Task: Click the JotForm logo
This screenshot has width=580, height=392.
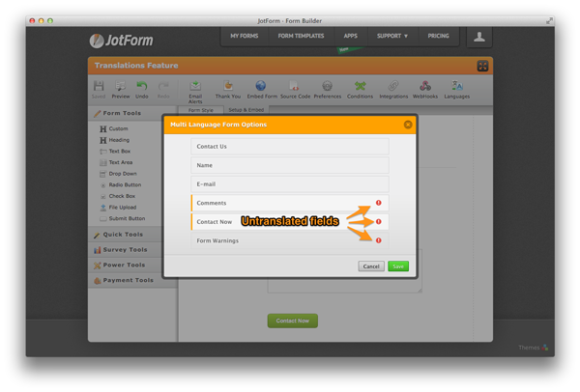Action: (122, 41)
